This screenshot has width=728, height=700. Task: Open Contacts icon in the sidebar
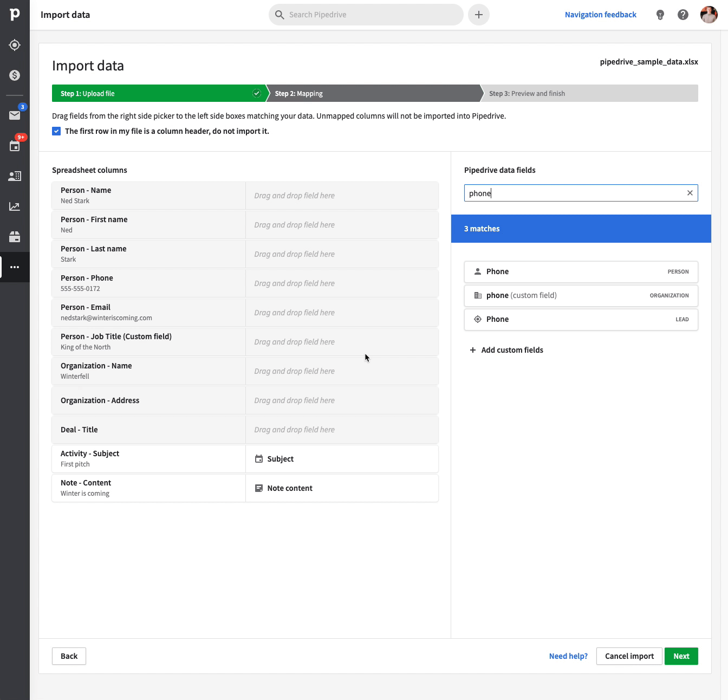tap(15, 176)
